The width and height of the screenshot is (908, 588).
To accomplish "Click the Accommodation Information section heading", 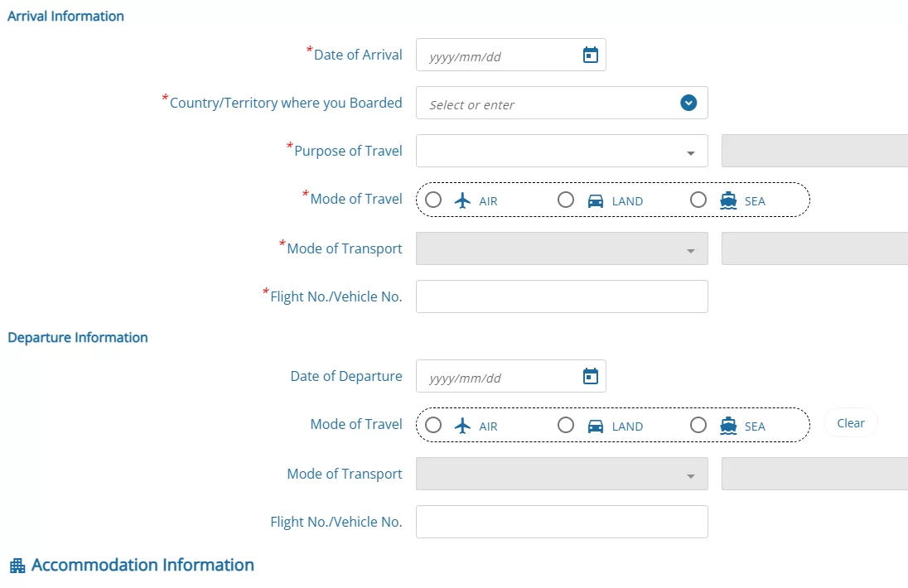I will (x=142, y=565).
